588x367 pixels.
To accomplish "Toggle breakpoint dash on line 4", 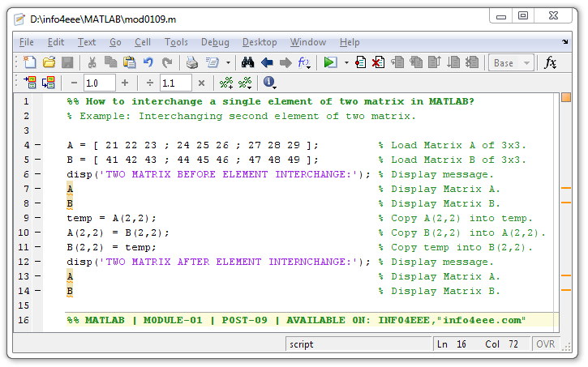I will click(38, 144).
